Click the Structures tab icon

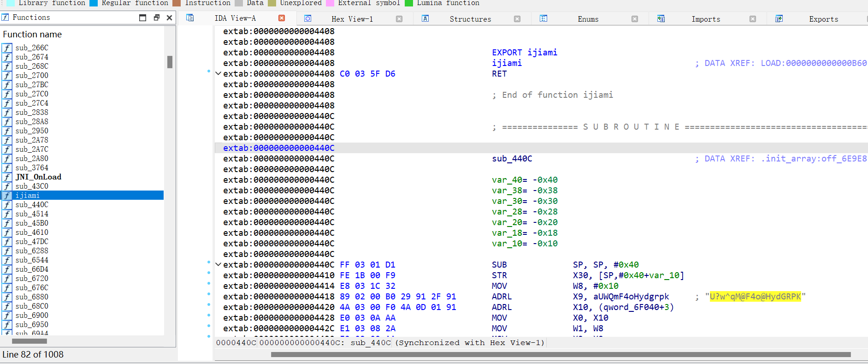(425, 18)
